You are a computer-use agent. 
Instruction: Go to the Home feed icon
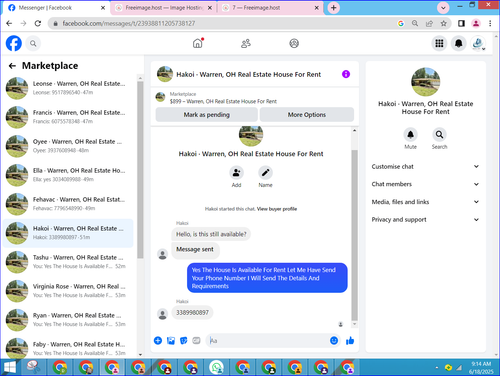198,43
